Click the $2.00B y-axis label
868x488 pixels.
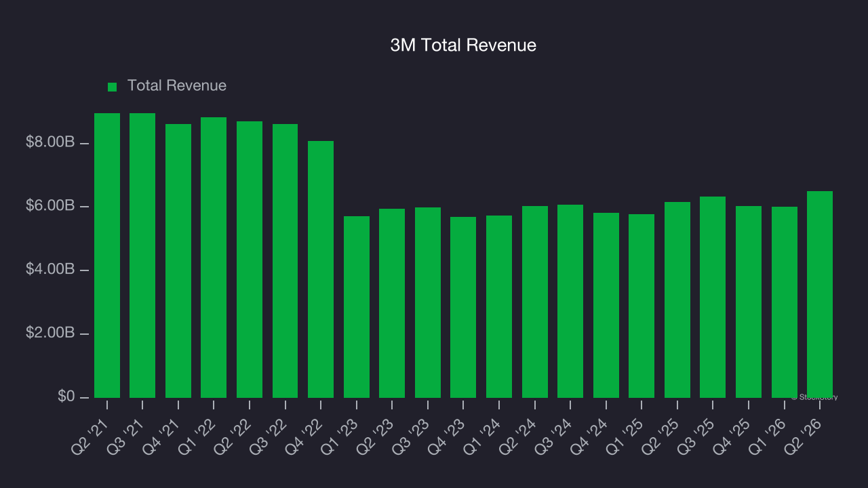tap(50, 333)
